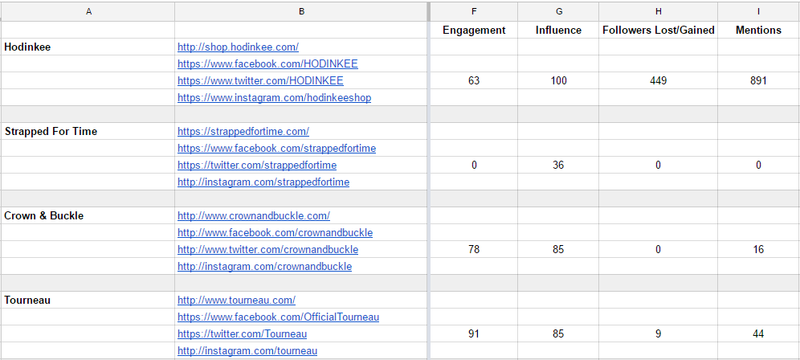Select Hodinkee mentions value 891
Screen dimensions: 800x360
click(x=758, y=81)
